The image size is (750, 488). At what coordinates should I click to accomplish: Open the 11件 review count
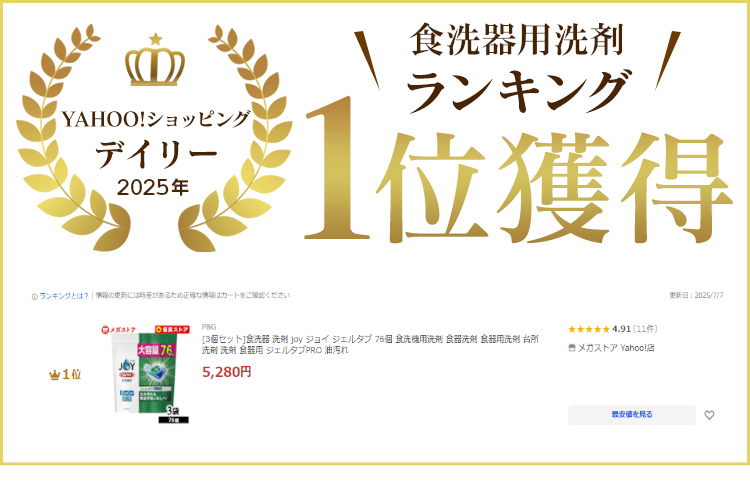(645, 329)
